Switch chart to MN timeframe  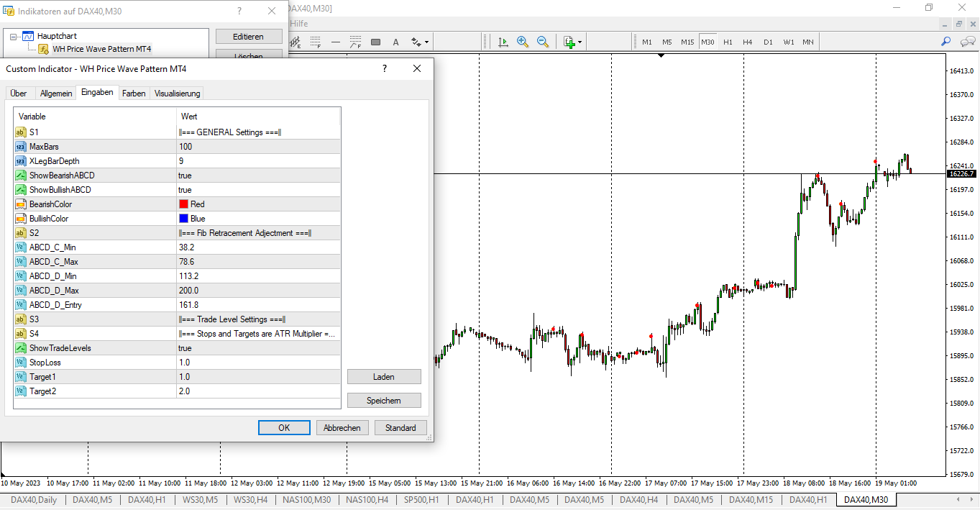808,42
